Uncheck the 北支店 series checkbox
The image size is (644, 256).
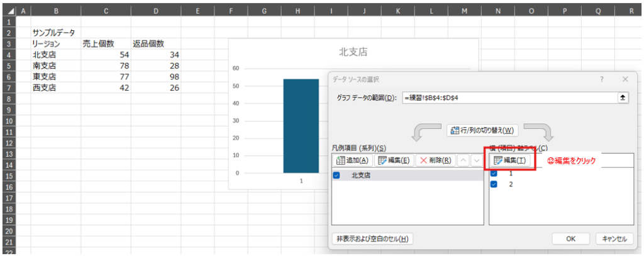click(x=336, y=175)
